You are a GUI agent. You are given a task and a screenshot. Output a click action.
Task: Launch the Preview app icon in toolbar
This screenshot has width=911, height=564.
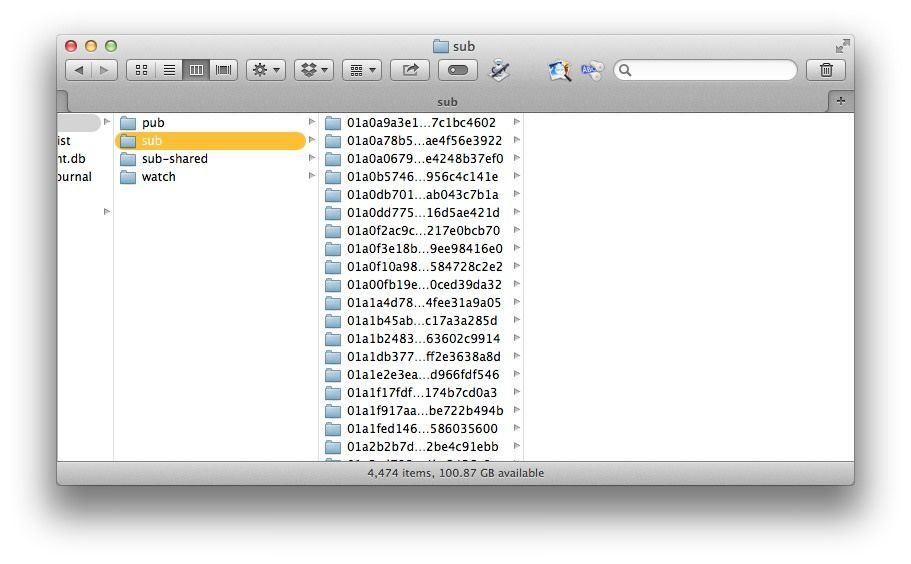click(559, 70)
